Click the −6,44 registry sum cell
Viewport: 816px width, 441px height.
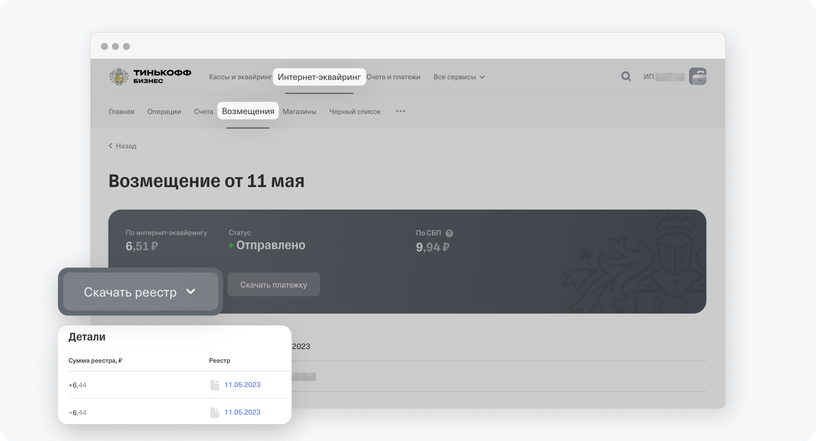(x=78, y=413)
